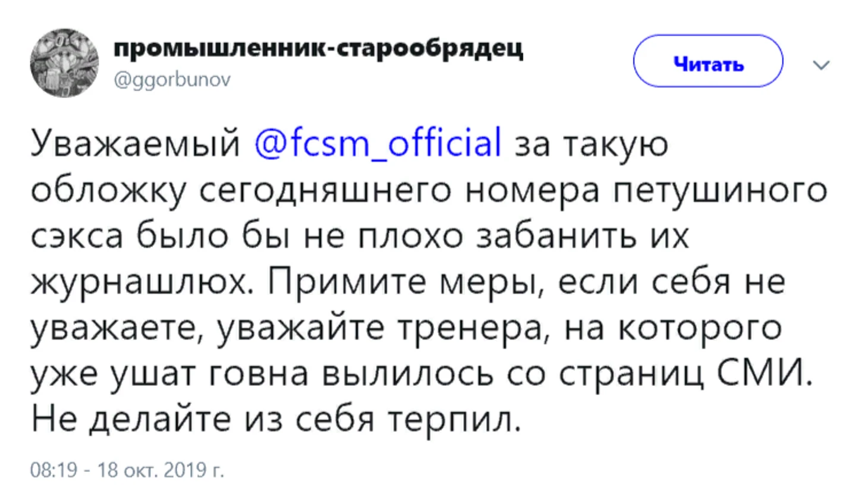
Task: Click the year 2019 г. in the timestamp
Action: point(194,470)
